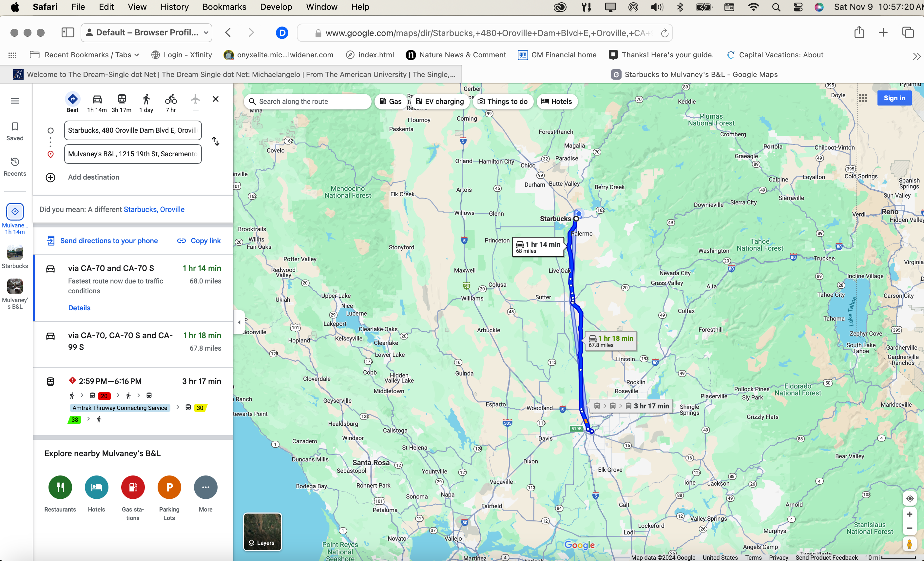The width and height of the screenshot is (924, 561).
Task: Show More nearby categories
Action: 205,494
